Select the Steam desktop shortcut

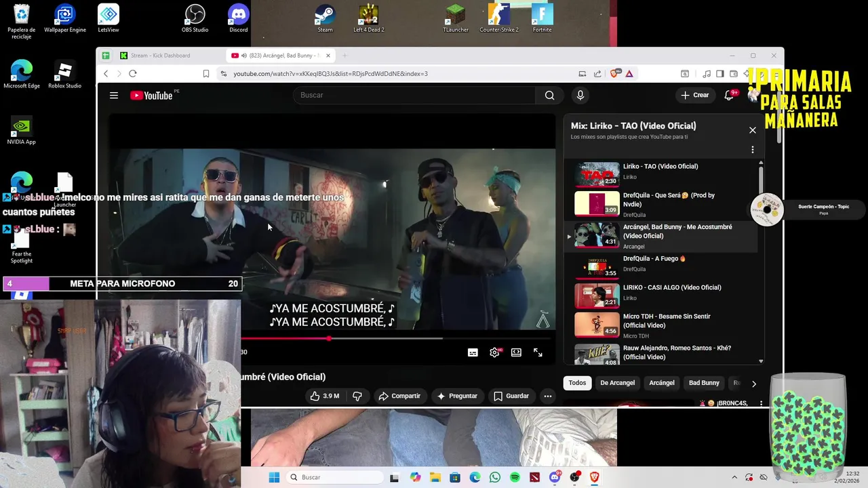click(x=325, y=19)
